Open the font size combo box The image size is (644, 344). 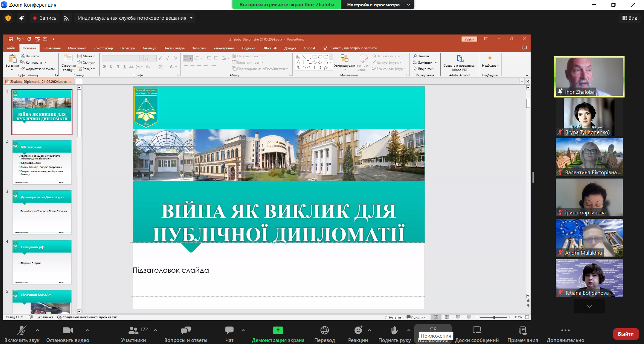(150, 58)
